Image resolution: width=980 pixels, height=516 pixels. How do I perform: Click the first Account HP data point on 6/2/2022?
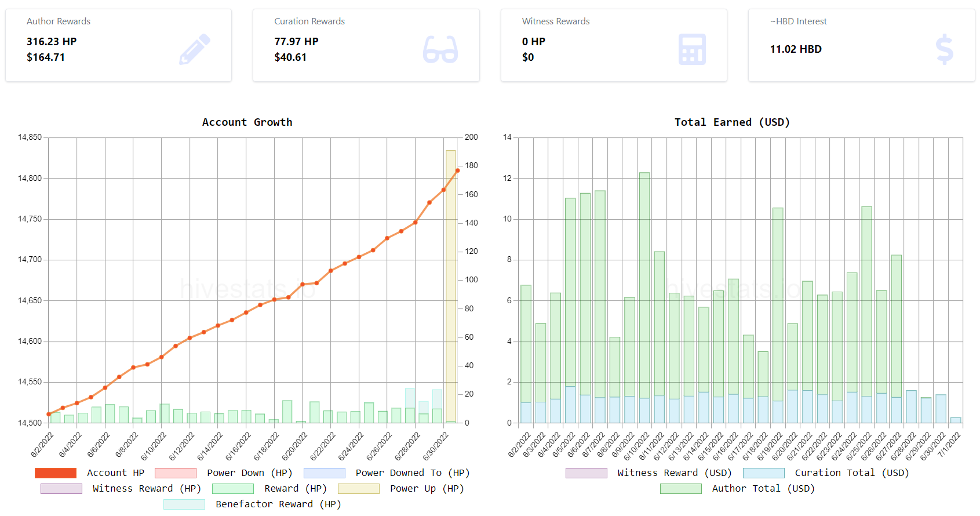click(x=49, y=415)
